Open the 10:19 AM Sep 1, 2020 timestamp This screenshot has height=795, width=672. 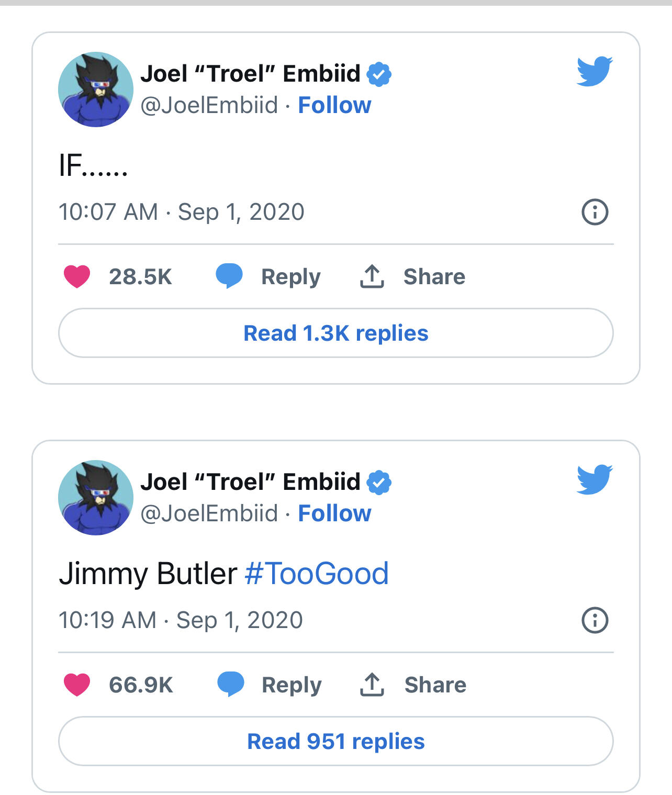pyautogui.click(x=181, y=620)
